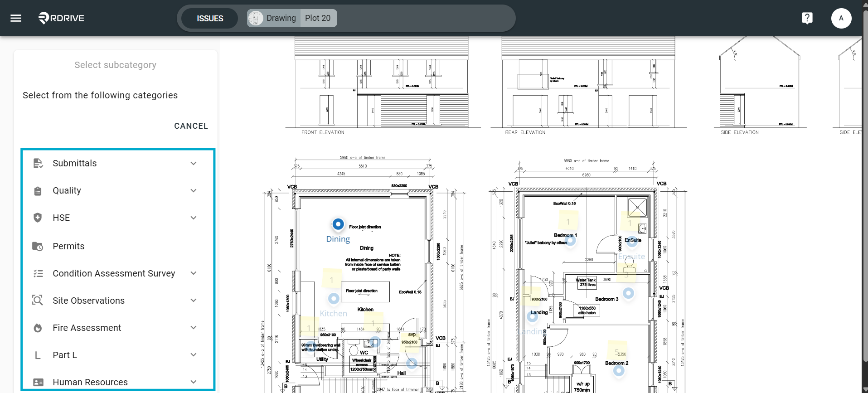Click the Plot 20 breadcrumb chip
The image size is (868, 393).
pos(318,18)
